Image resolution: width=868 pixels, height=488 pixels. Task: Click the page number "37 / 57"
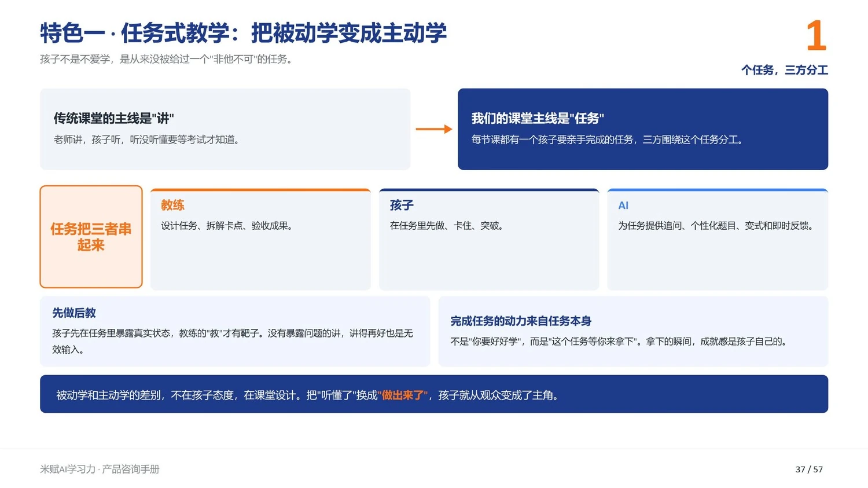[809, 469]
